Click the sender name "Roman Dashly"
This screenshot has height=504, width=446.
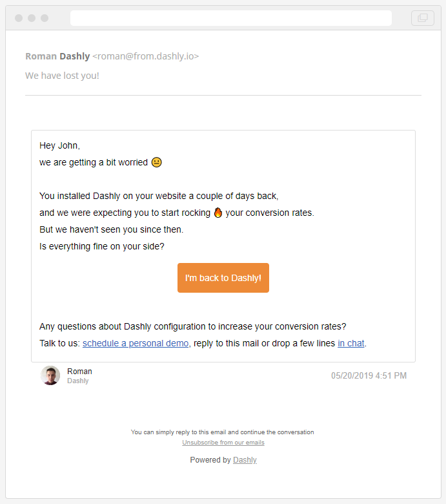(57, 56)
